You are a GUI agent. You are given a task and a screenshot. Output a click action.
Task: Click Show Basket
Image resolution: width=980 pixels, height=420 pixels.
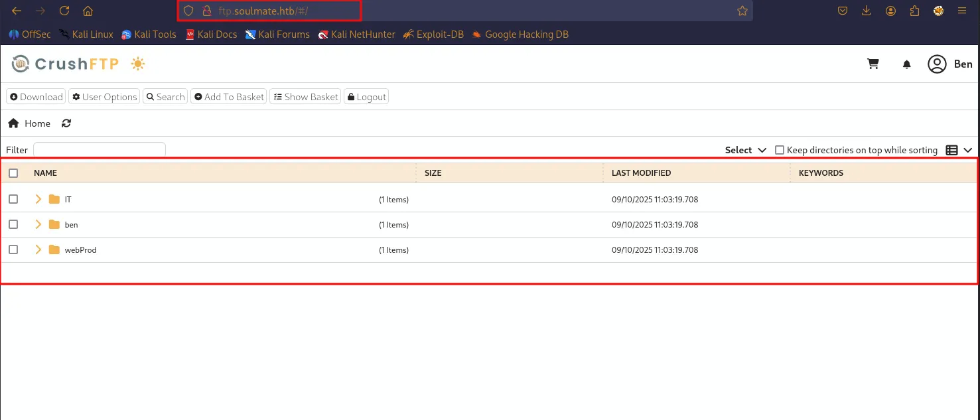[305, 97]
